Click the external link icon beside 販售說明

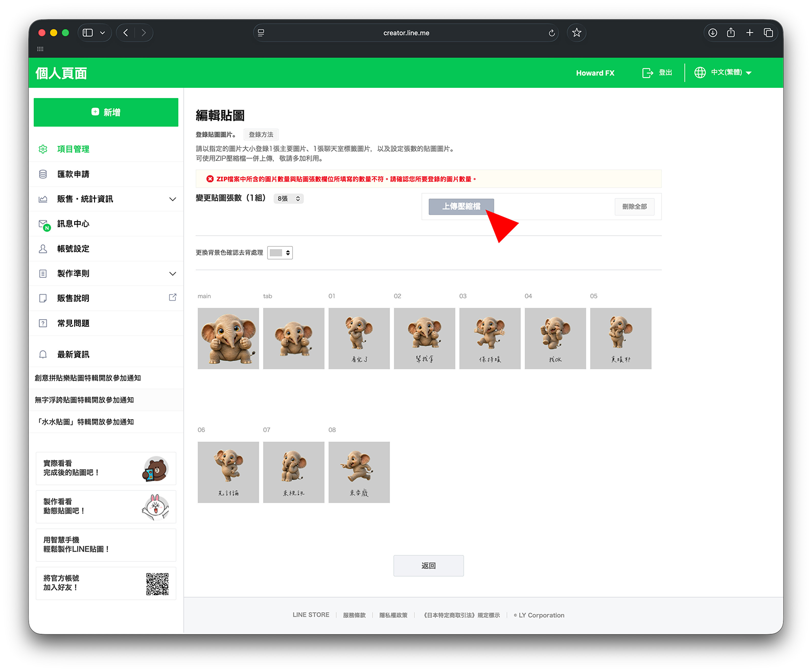[173, 297]
